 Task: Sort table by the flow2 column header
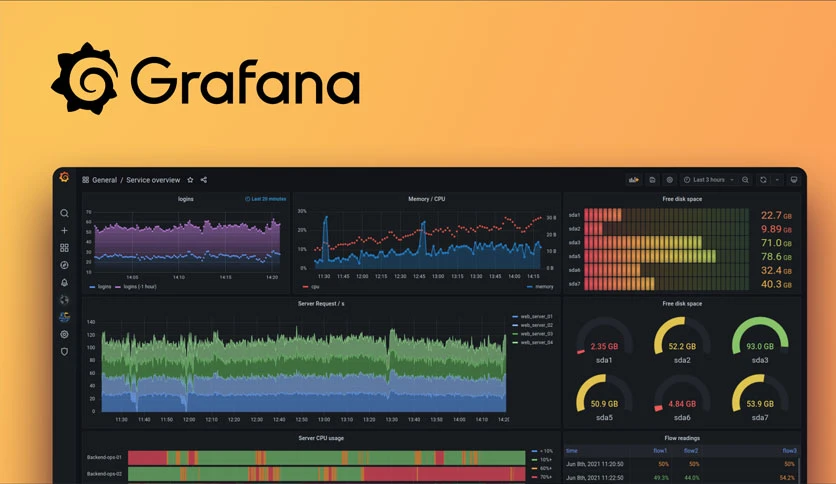click(691, 451)
